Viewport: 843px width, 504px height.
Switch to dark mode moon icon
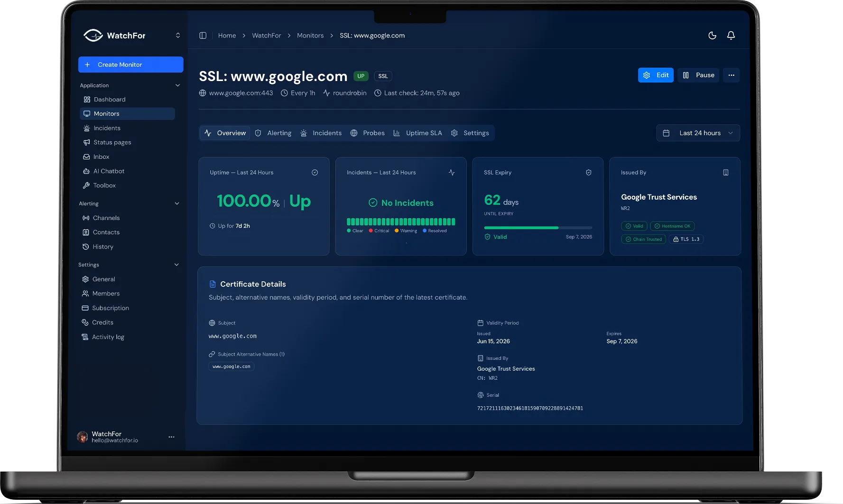click(712, 36)
